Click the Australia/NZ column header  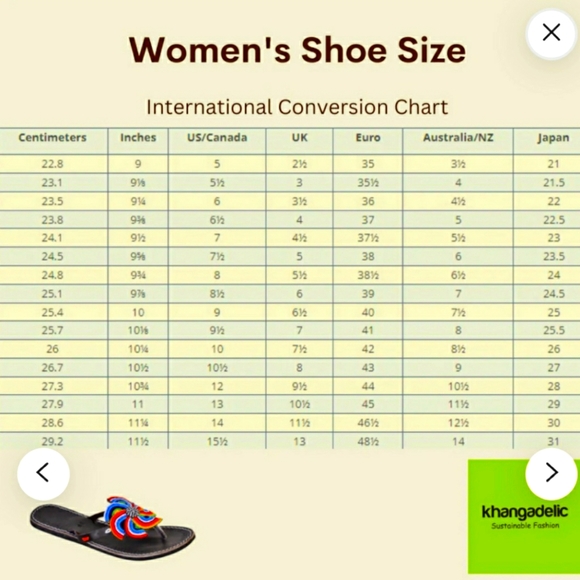click(x=458, y=138)
